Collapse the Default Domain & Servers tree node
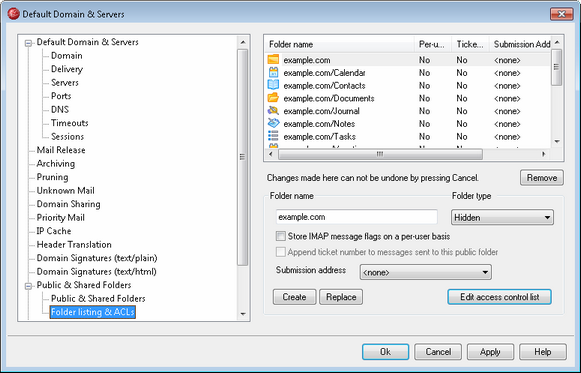The width and height of the screenshot is (581, 373). pos(28,43)
